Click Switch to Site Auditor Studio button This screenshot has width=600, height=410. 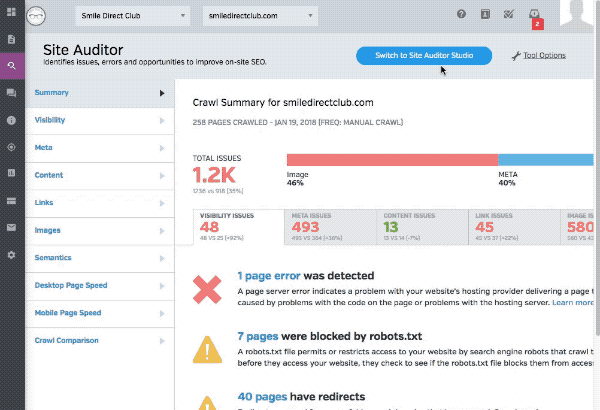coord(424,56)
